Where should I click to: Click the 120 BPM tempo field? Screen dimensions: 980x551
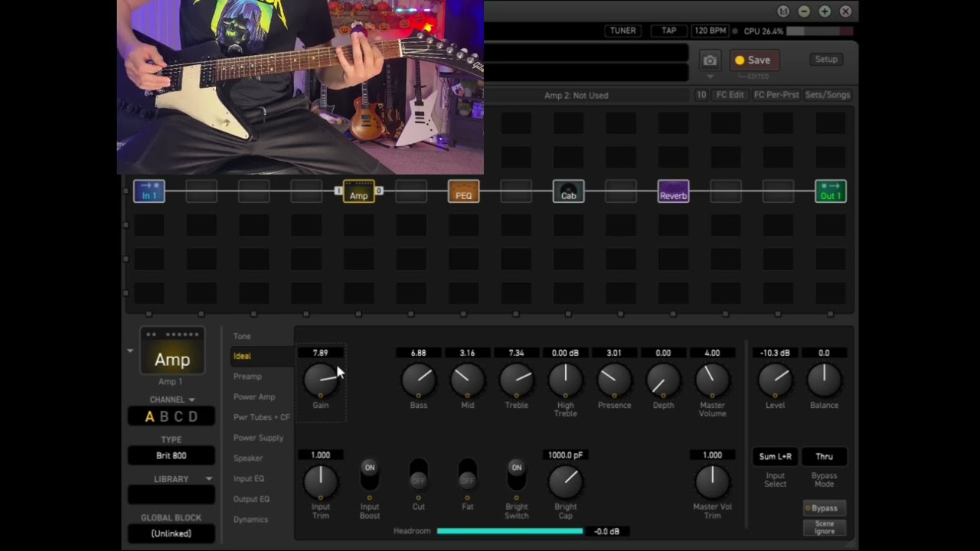(710, 31)
